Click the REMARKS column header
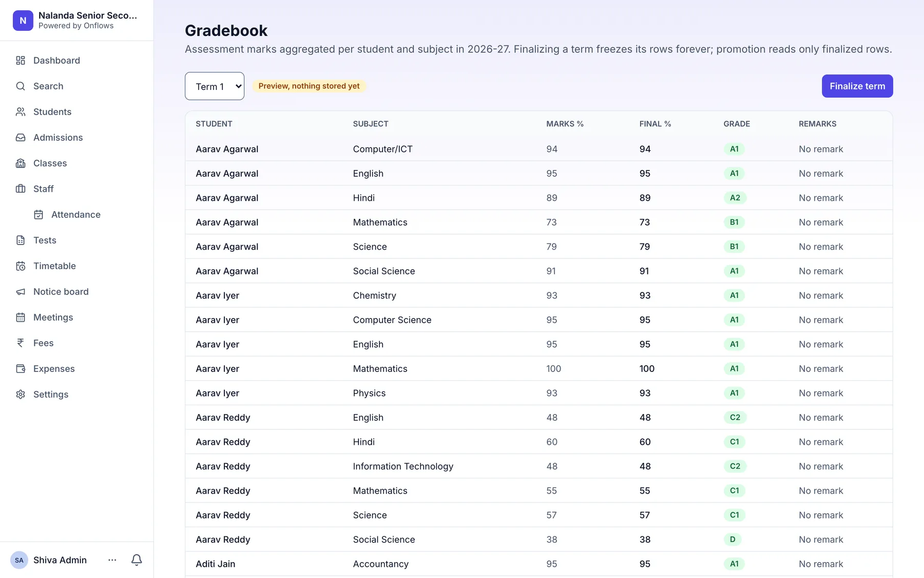This screenshot has height=578, width=924. [x=818, y=124]
